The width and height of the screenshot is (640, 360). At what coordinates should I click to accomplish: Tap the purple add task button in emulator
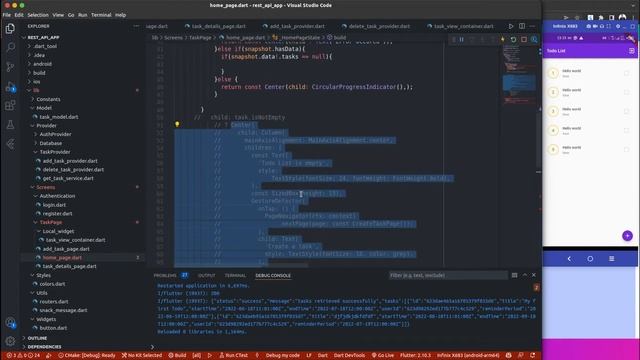[x=627, y=236]
